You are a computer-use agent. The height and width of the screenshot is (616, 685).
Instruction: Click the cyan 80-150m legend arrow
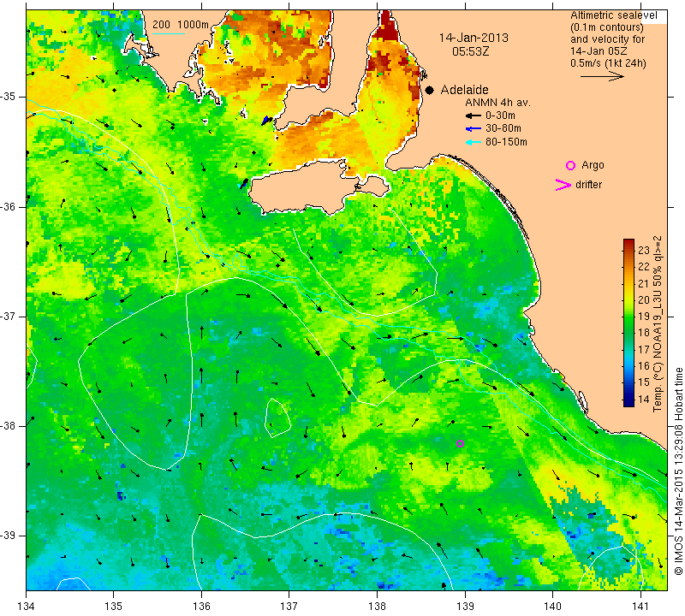[x=474, y=142]
